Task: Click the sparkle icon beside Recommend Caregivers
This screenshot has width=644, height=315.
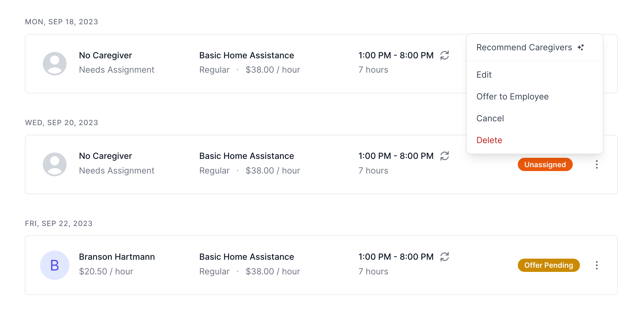Action: click(x=581, y=47)
